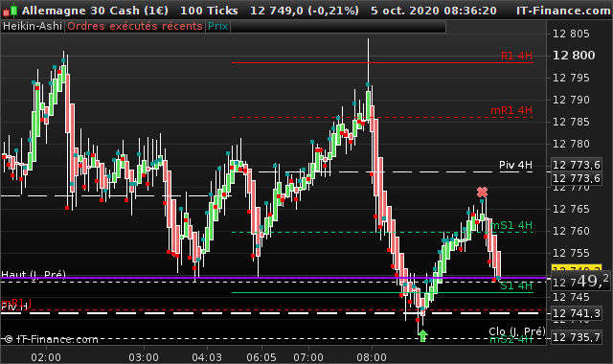The height and width of the screenshot is (364, 613).
Task: Click the 'mR1 J' red label
Action: pyautogui.click(x=16, y=303)
